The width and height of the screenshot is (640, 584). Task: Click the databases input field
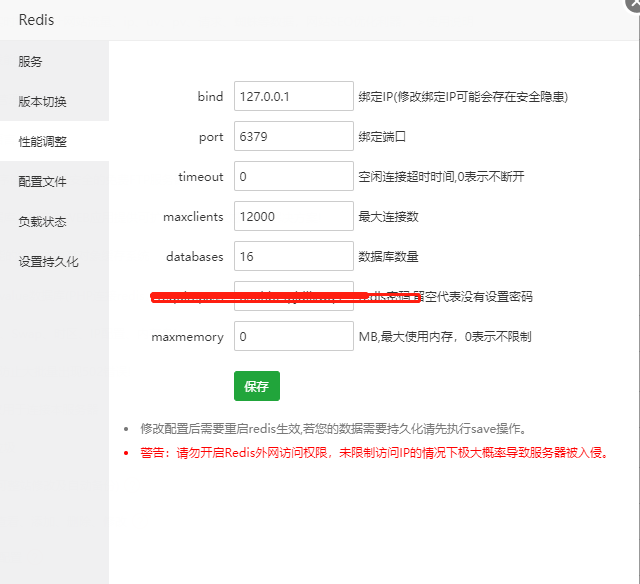point(293,256)
